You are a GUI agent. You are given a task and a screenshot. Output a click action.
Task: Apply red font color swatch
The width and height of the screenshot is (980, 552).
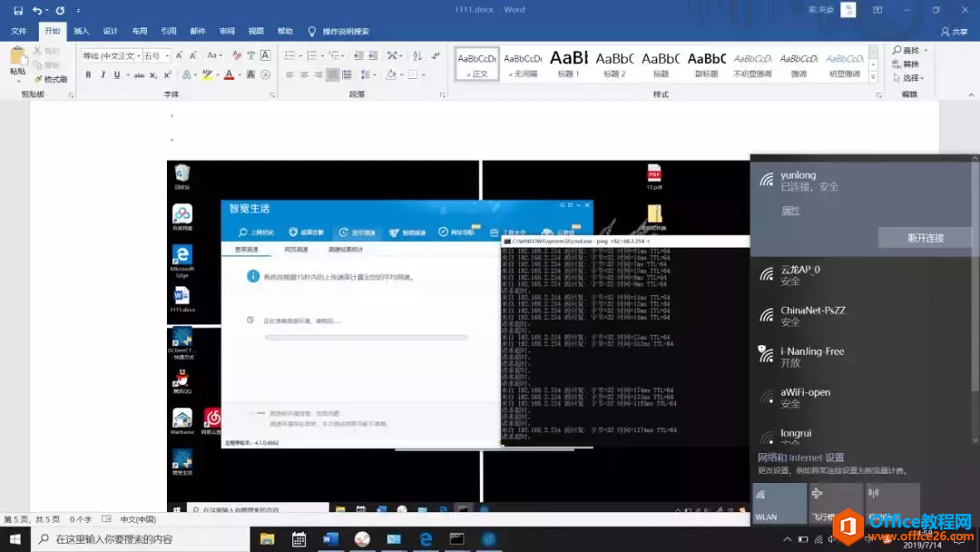(x=230, y=75)
